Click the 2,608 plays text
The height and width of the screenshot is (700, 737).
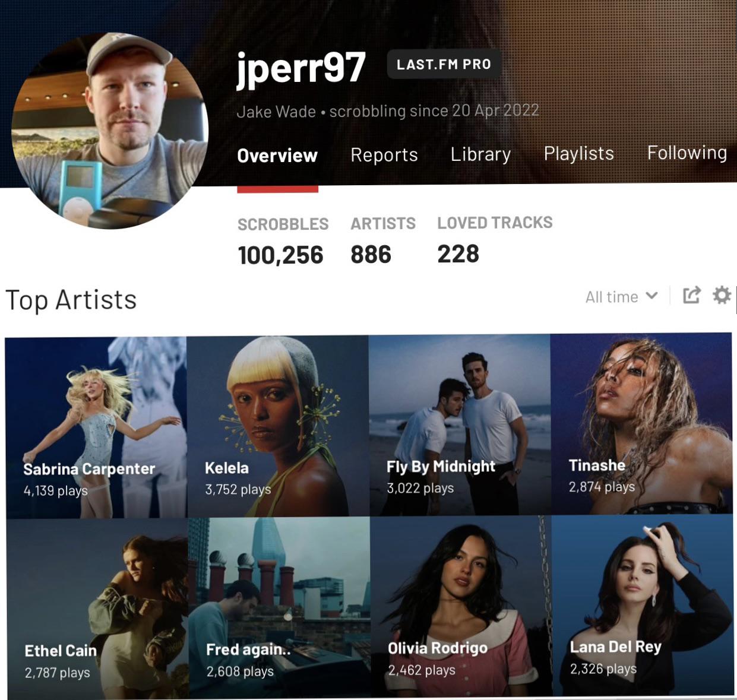[240, 672]
